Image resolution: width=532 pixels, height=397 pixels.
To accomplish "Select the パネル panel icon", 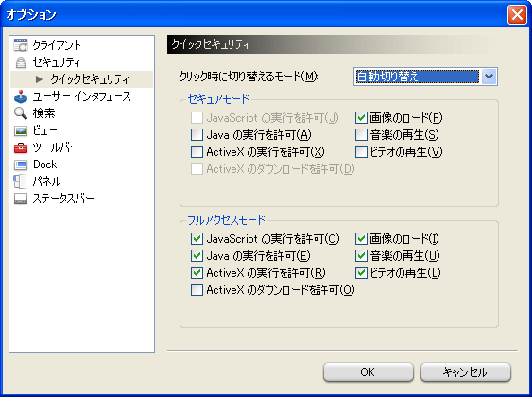I will click(x=20, y=181).
